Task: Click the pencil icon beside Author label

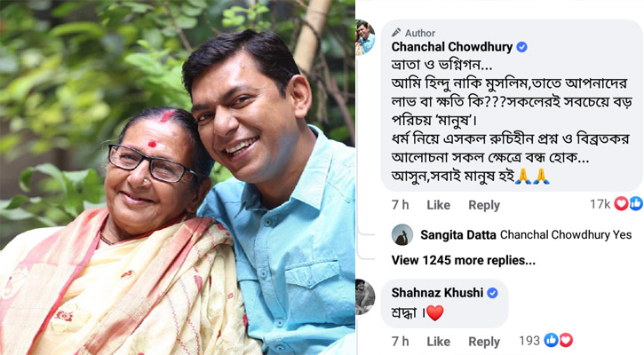Action: tap(396, 32)
